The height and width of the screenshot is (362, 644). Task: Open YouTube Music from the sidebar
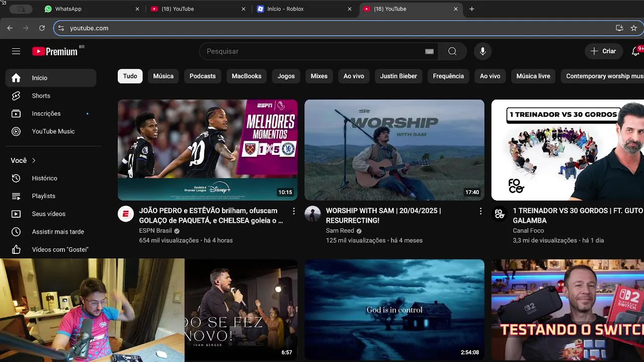[51, 131]
